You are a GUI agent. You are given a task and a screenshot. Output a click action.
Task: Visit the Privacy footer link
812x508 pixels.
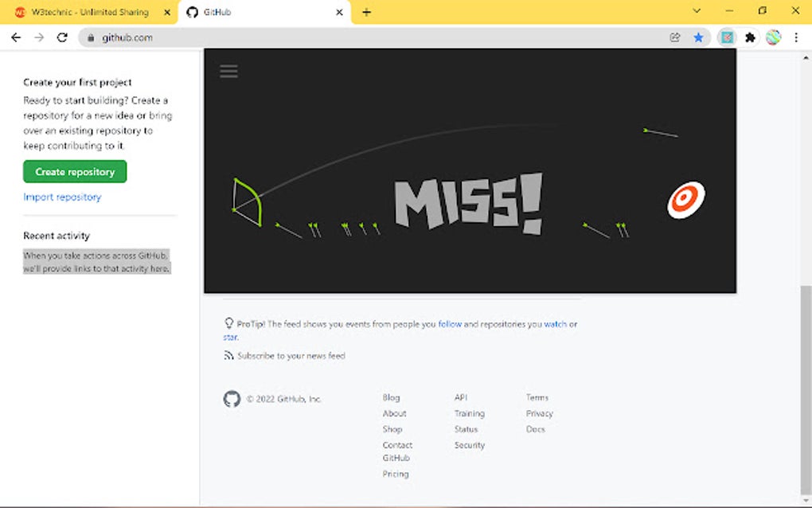click(539, 413)
